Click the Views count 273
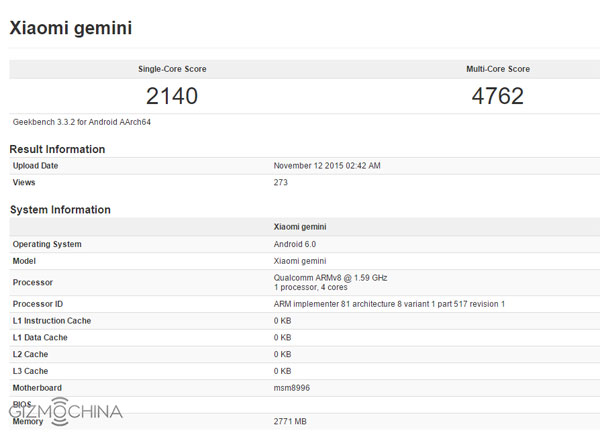 (x=281, y=182)
